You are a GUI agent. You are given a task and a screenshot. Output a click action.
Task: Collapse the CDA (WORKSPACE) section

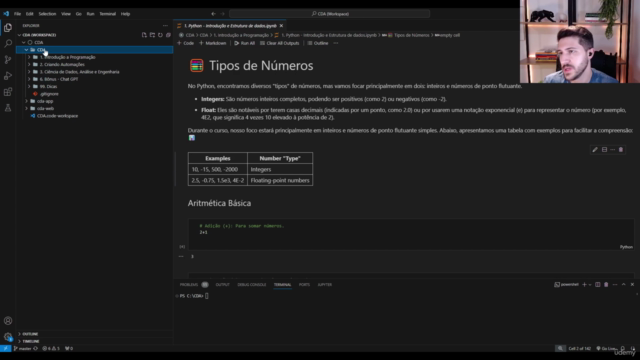click(x=20, y=35)
